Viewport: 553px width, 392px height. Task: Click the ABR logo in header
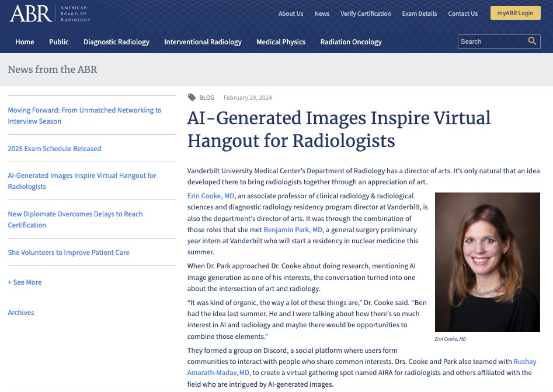[x=50, y=14]
